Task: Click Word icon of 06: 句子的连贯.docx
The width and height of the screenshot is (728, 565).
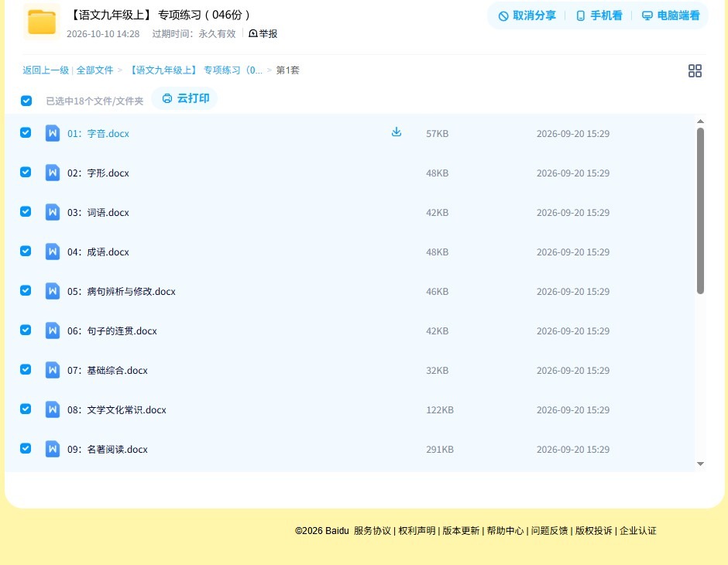Action: pyautogui.click(x=53, y=330)
